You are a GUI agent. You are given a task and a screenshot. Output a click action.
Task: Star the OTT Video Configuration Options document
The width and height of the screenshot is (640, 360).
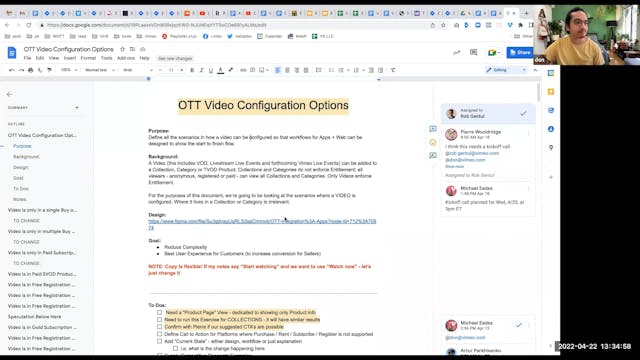click(122, 49)
